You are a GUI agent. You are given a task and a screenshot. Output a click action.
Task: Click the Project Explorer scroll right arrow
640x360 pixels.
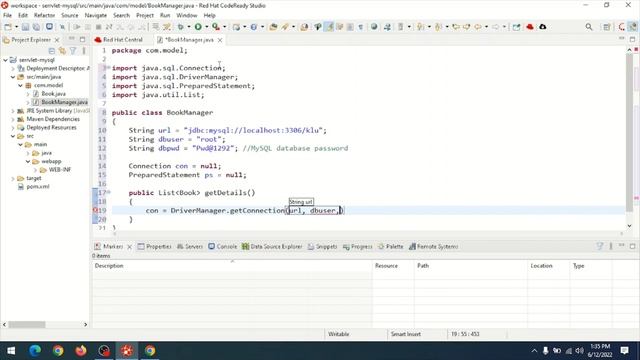pyautogui.click(x=85, y=324)
